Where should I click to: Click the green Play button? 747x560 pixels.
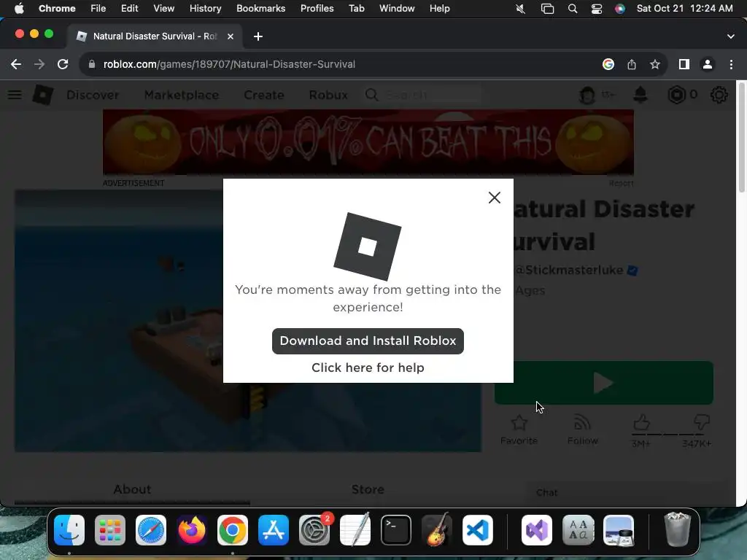click(x=603, y=384)
